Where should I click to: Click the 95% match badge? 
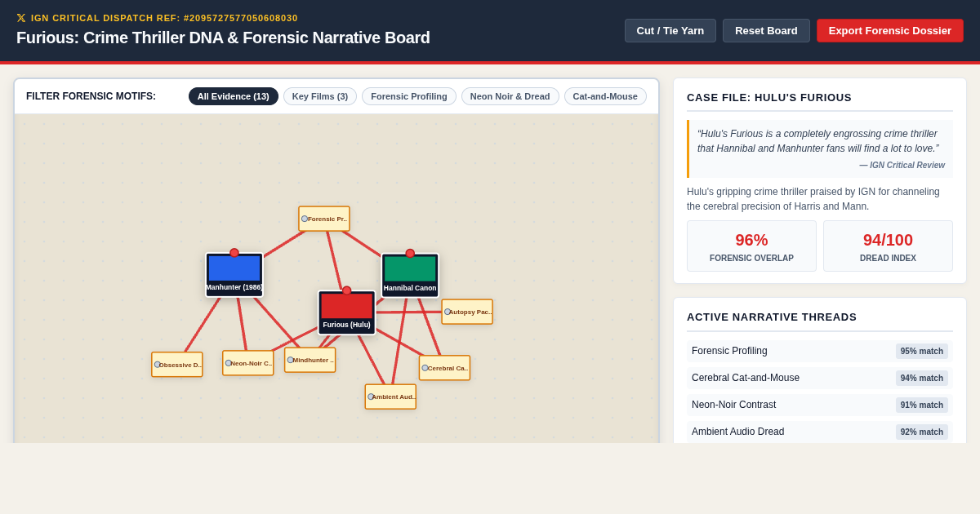[922, 351]
